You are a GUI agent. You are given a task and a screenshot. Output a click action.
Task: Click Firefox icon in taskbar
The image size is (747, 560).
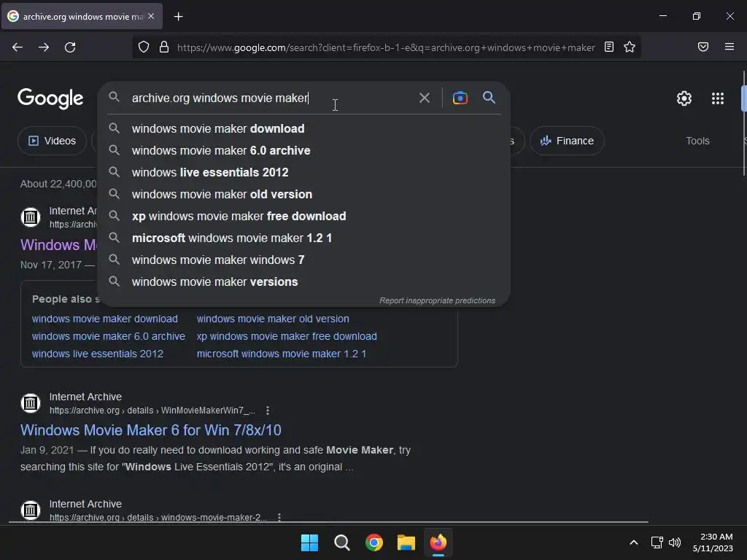[438, 542]
